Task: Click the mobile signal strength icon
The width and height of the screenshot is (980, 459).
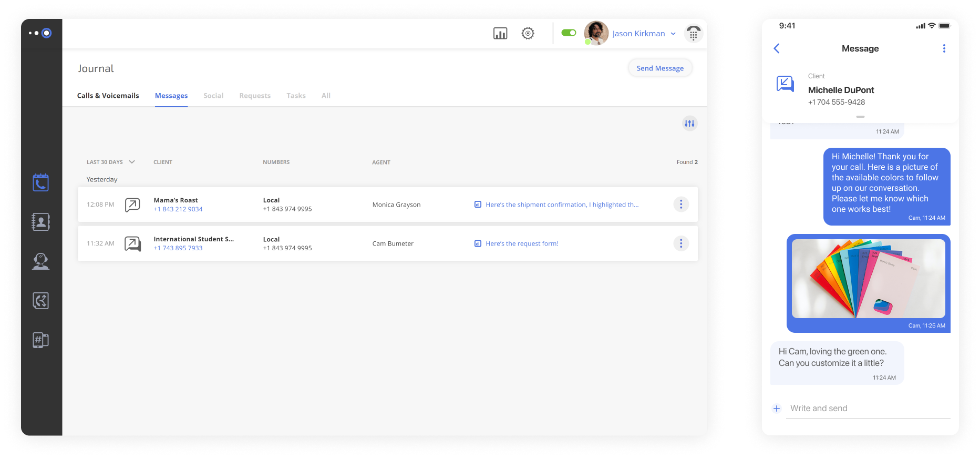Action: [921, 26]
